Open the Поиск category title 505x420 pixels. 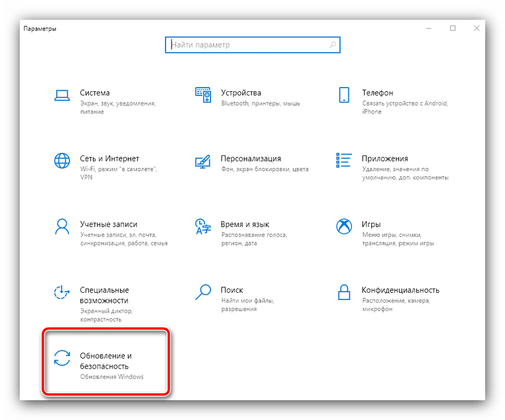pyautogui.click(x=232, y=290)
